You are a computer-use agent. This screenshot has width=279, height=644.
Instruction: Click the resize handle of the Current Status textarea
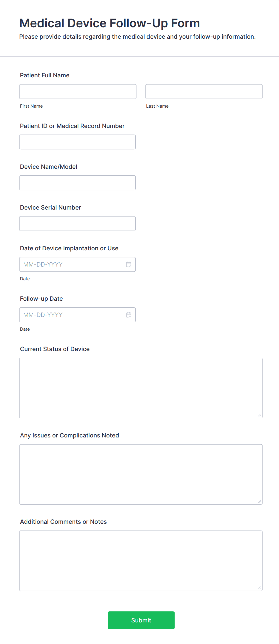click(259, 415)
